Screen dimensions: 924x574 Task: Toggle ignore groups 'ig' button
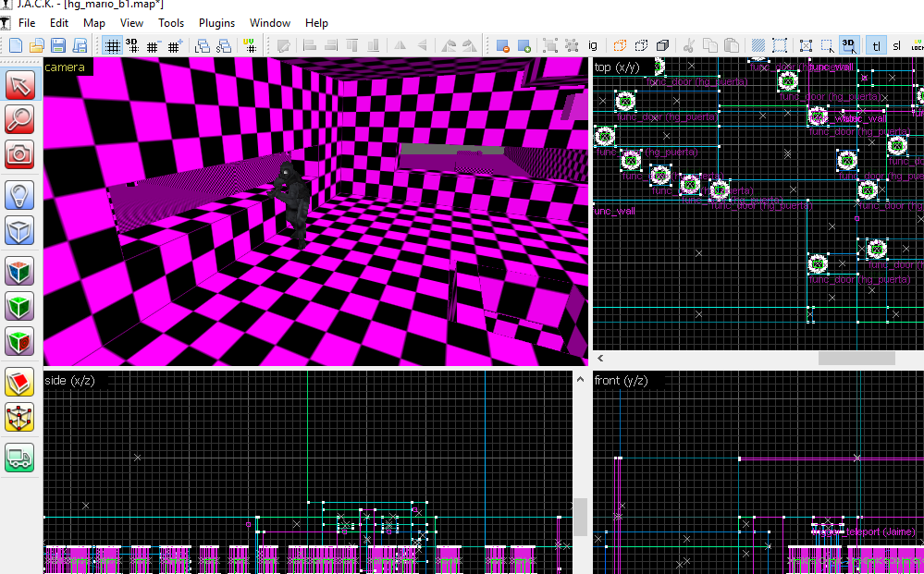[593, 45]
